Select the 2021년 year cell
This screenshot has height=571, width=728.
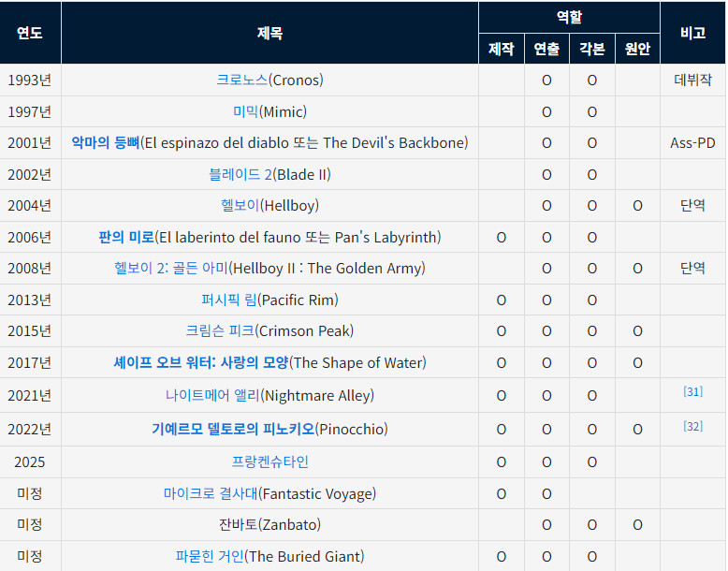pos(30,395)
